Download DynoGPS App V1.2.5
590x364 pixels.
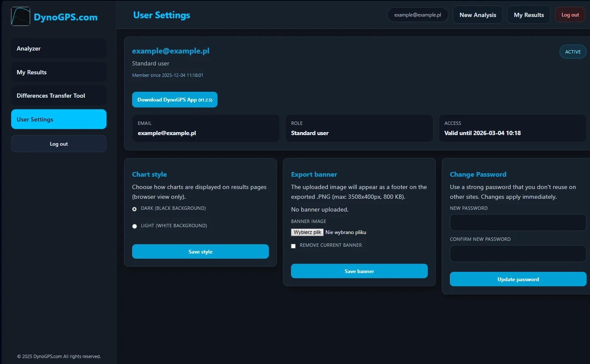click(175, 100)
